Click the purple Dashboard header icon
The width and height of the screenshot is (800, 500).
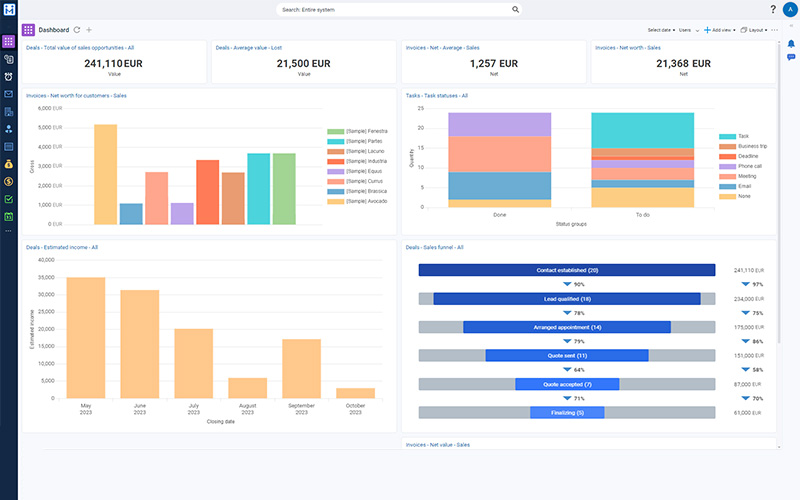pyautogui.click(x=28, y=30)
